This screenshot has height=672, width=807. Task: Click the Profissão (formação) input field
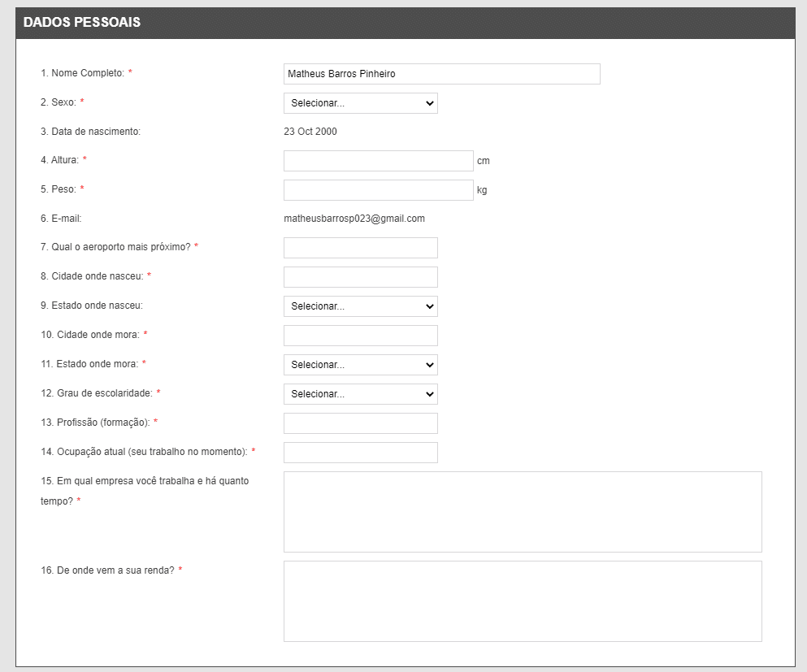(360, 423)
